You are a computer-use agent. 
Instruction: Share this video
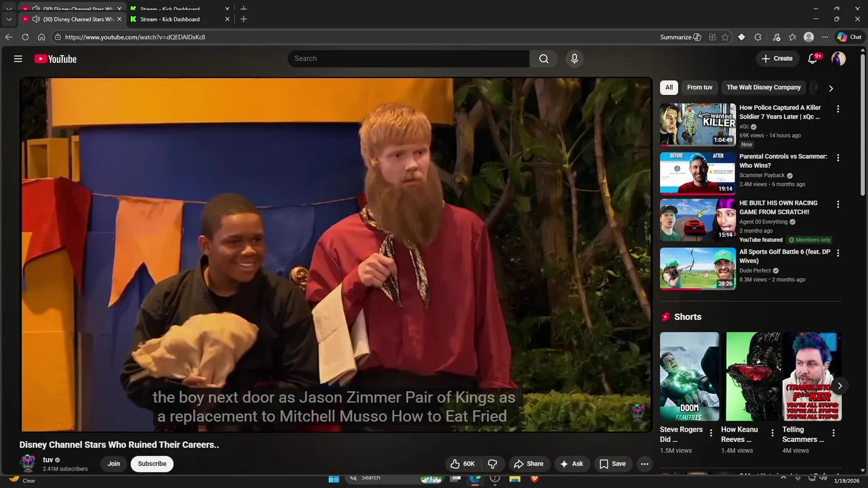(528, 464)
